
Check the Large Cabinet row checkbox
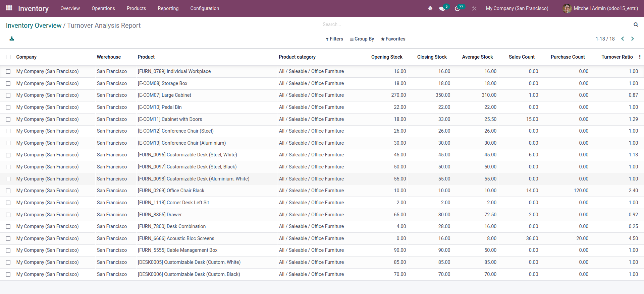8,95
